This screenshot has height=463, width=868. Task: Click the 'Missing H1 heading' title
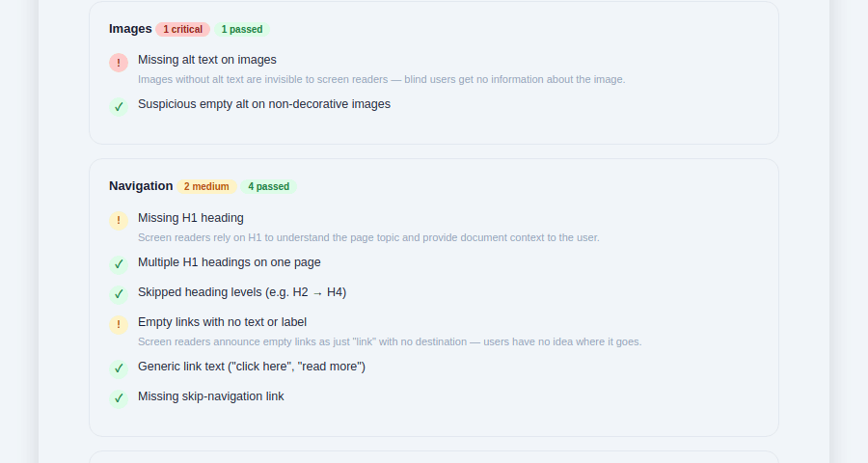(190, 218)
